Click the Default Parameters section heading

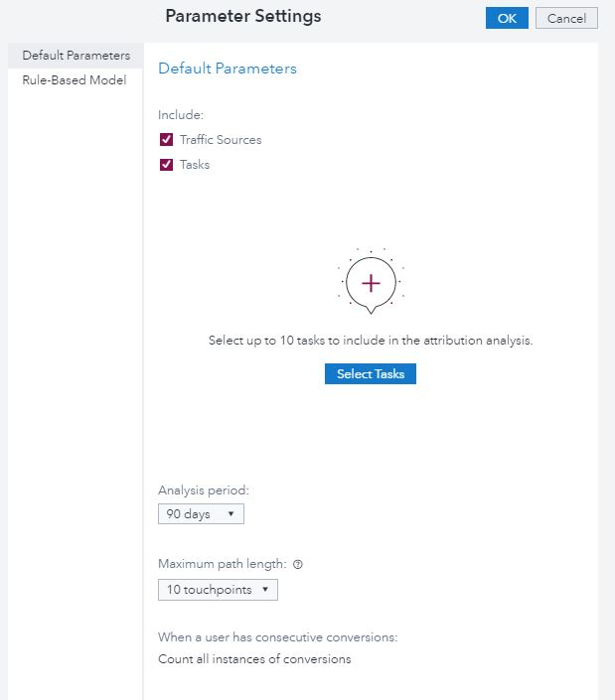(228, 70)
